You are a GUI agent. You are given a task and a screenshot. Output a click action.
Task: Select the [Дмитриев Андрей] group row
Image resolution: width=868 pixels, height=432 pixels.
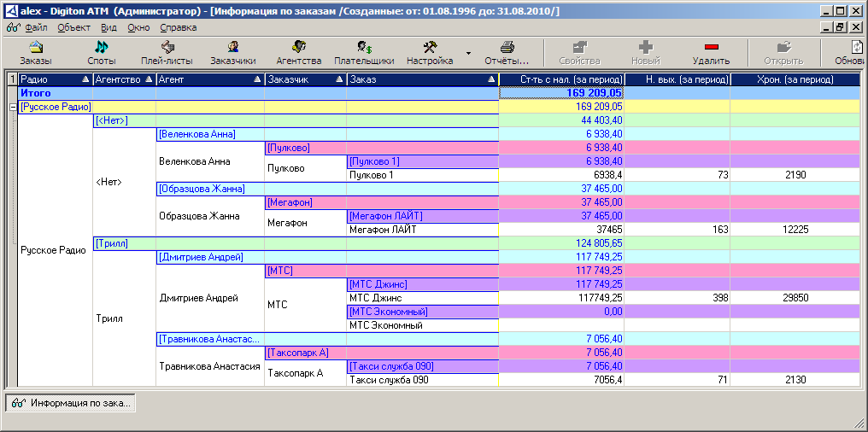point(507,257)
